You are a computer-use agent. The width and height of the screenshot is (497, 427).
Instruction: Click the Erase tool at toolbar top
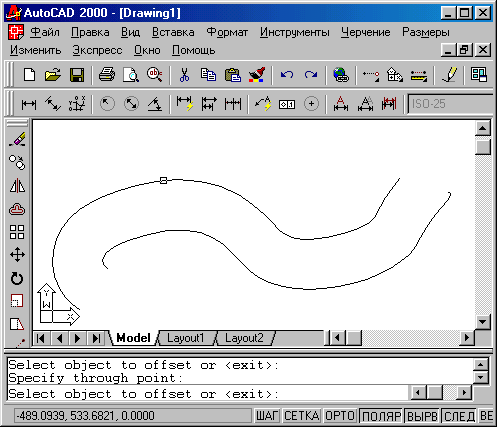[17, 139]
